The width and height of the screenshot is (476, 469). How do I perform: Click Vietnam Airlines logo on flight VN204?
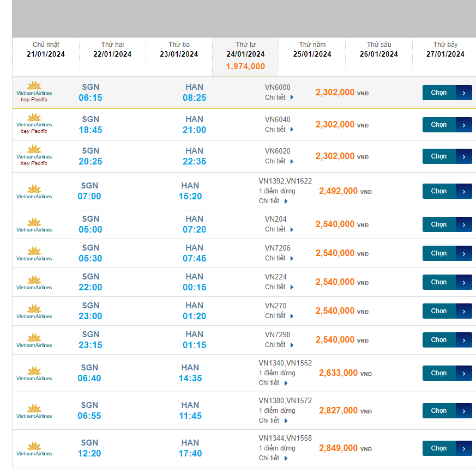(34, 224)
